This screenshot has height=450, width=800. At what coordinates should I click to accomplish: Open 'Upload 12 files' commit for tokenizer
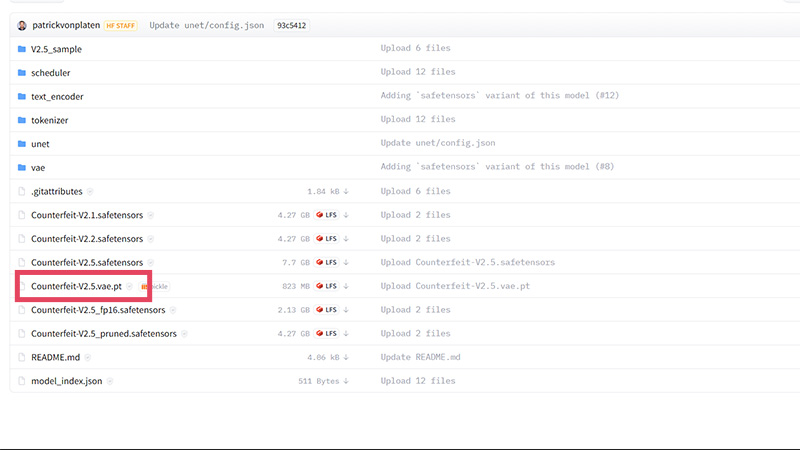click(418, 119)
